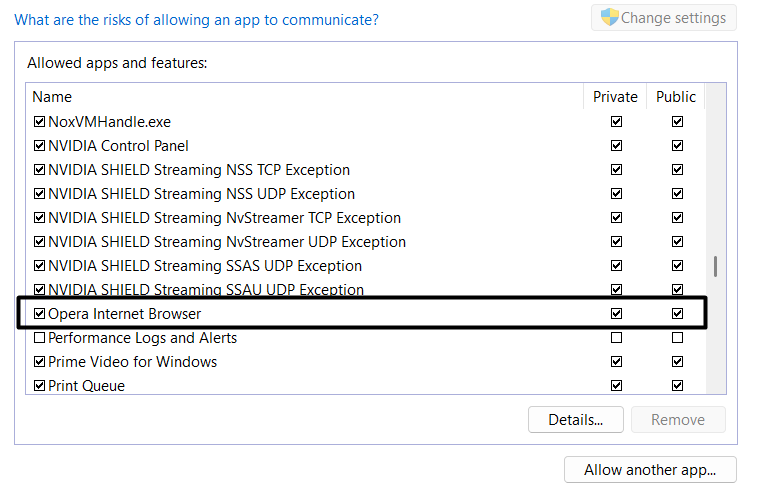Select the NVIDIA SHIELD Streaming NSS TCP Exception row
This screenshot has width=772, height=492.
pos(199,170)
